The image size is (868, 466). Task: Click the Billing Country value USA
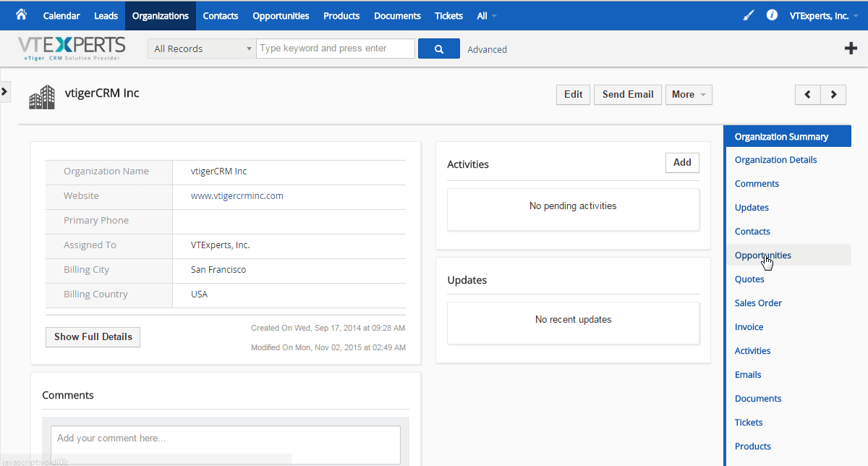tap(199, 295)
